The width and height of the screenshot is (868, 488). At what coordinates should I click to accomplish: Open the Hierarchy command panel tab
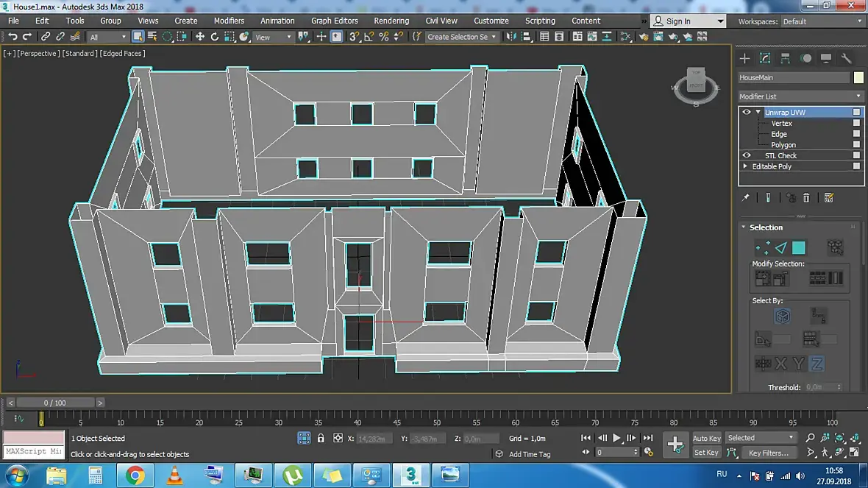tap(786, 59)
